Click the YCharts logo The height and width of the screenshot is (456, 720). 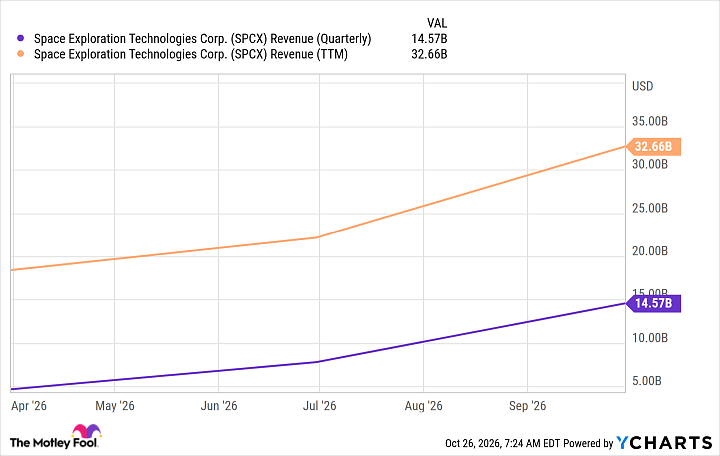[664, 443]
